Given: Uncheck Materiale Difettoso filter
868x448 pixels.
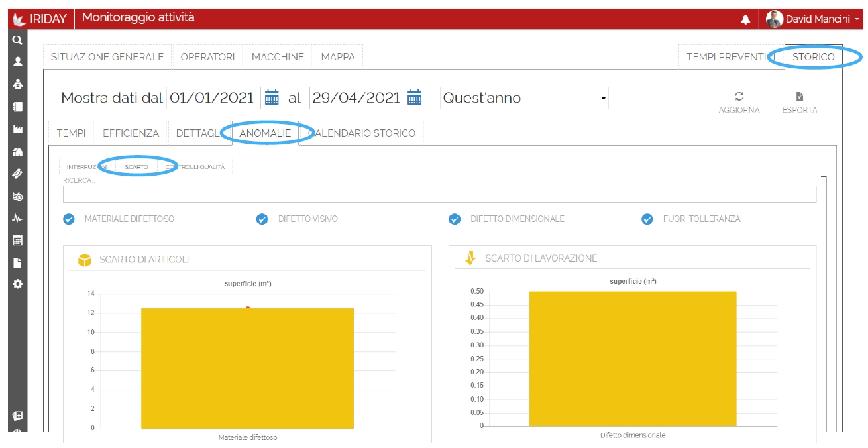Looking at the screenshot, I should (x=69, y=219).
